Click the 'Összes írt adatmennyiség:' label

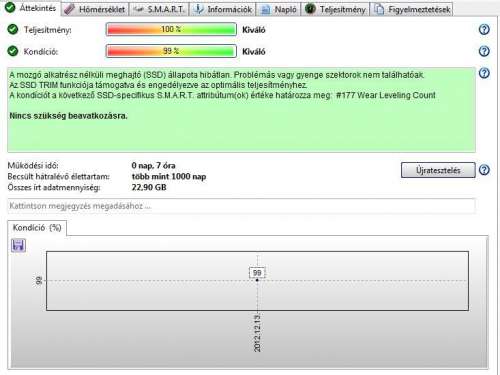54,187
